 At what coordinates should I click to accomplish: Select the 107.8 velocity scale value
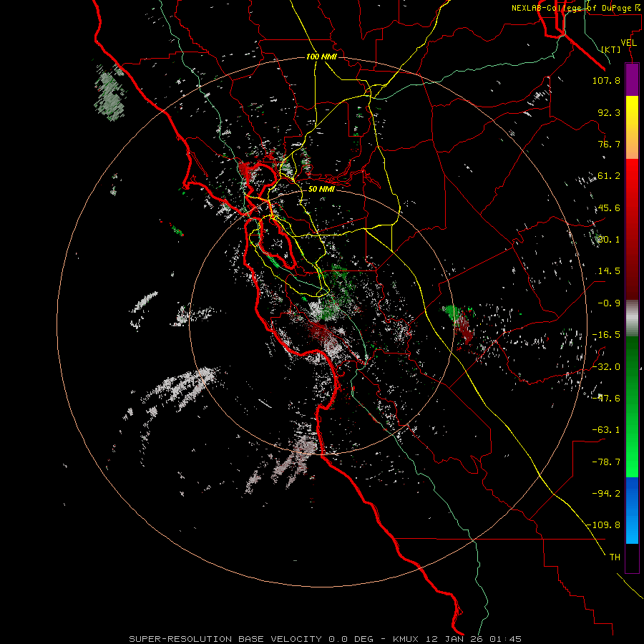click(x=606, y=80)
